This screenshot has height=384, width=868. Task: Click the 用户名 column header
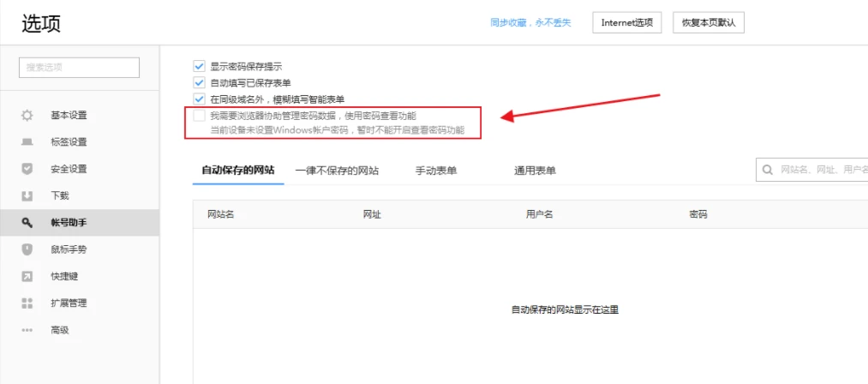click(540, 214)
